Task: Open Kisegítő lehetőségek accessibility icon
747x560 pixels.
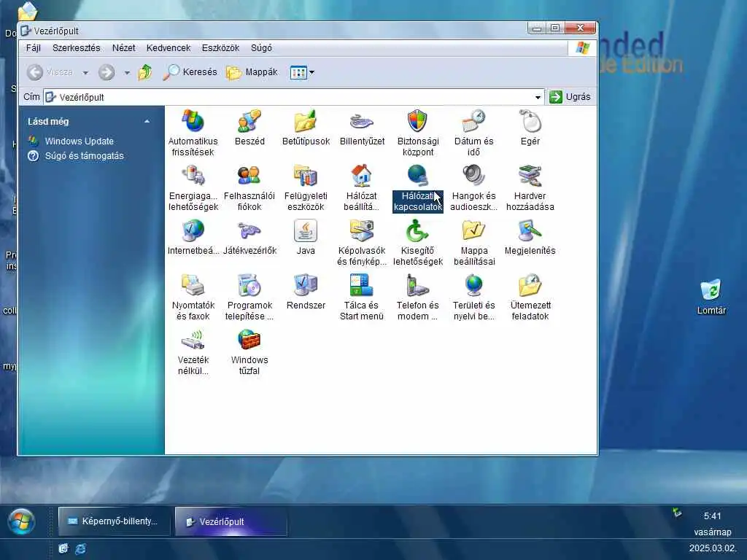Action: [418, 242]
